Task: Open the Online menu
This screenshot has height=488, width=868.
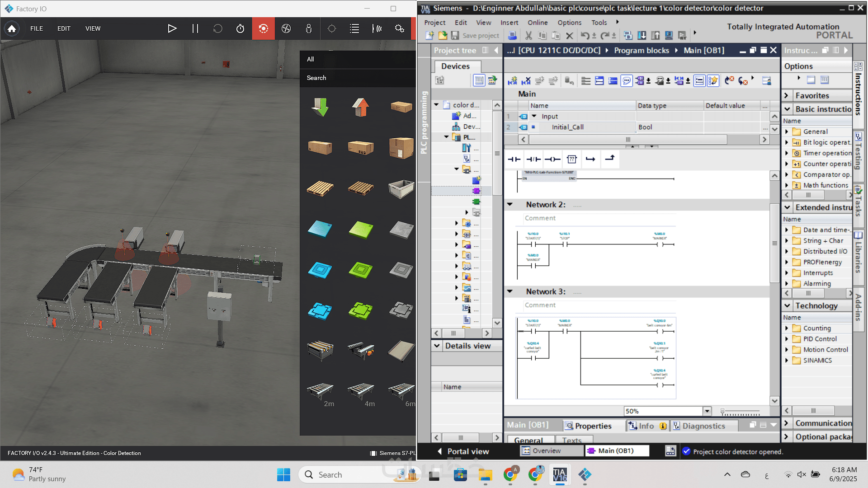Action: coord(537,22)
